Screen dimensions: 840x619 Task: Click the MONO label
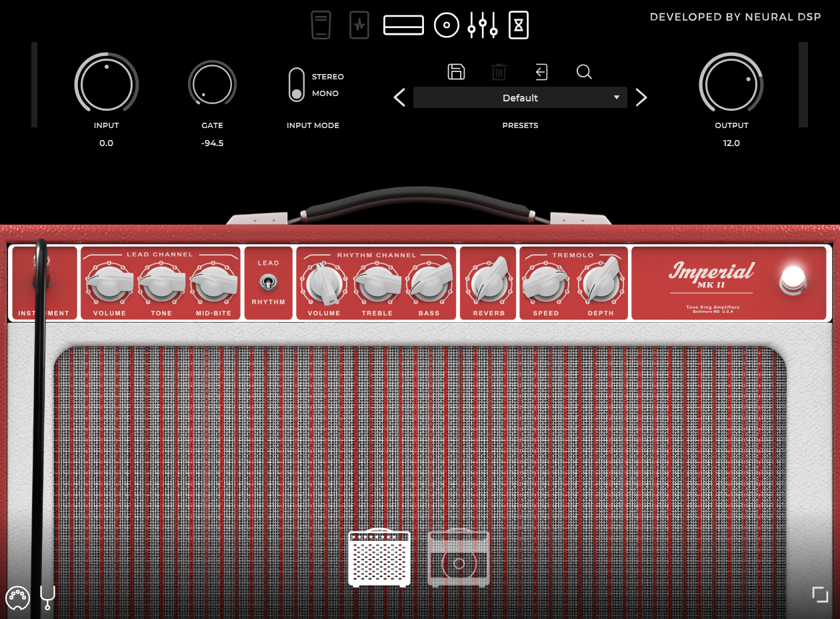click(x=325, y=93)
